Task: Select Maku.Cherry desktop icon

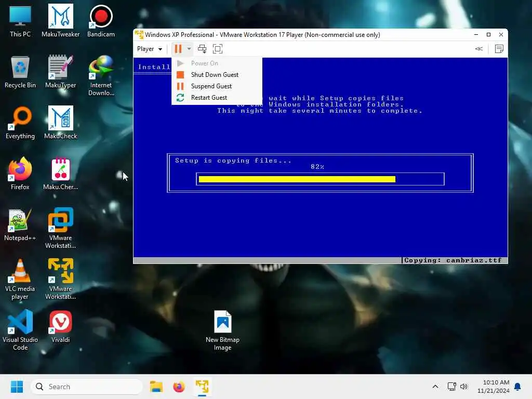Action: click(60, 174)
